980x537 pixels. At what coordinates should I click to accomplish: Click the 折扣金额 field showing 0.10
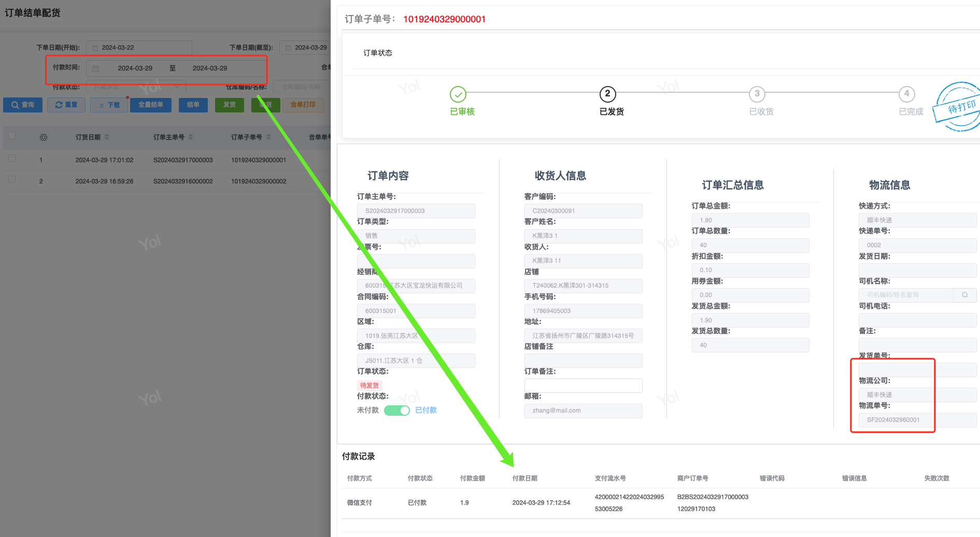pos(750,270)
